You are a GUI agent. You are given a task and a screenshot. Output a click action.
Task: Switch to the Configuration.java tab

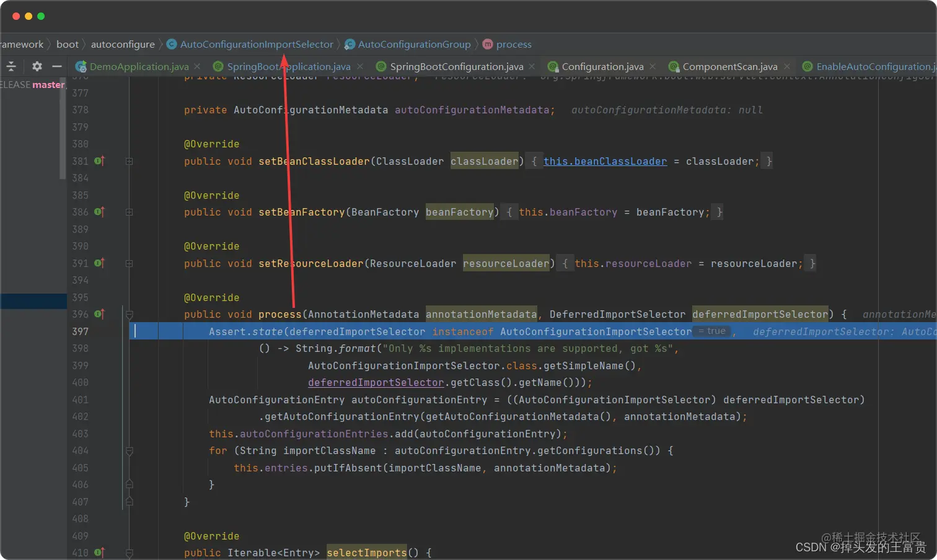coord(602,66)
